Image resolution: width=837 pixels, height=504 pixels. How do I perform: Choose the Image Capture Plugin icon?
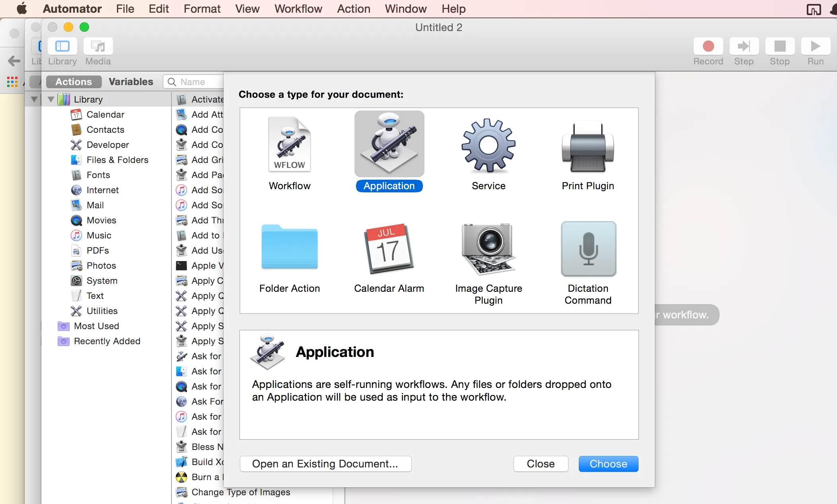488,249
